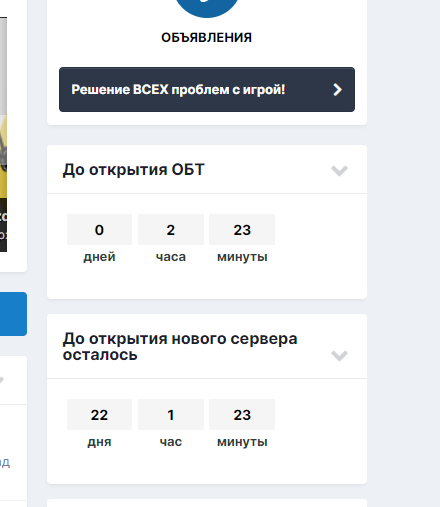Screen dimensions: 440x507
Task: Click 23 minutes box in ОБТ countdown
Action: pos(242,230)
